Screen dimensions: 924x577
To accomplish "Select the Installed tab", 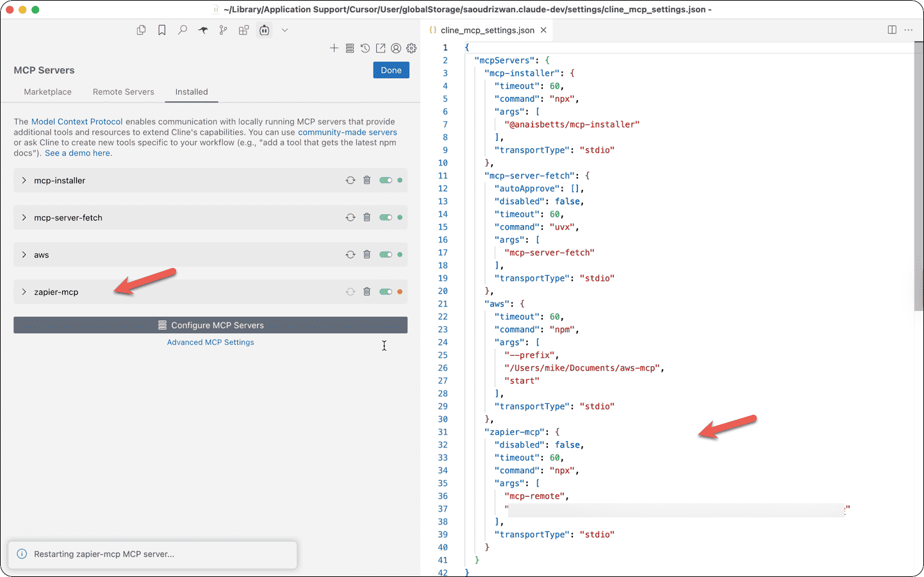I will pos(192,92).
